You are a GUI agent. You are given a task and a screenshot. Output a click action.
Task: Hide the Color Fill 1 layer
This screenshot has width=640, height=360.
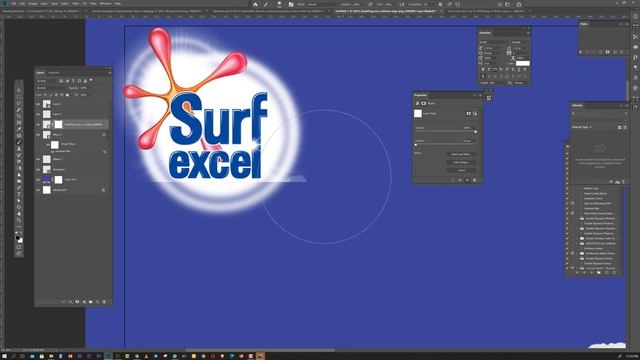(38, 179)
